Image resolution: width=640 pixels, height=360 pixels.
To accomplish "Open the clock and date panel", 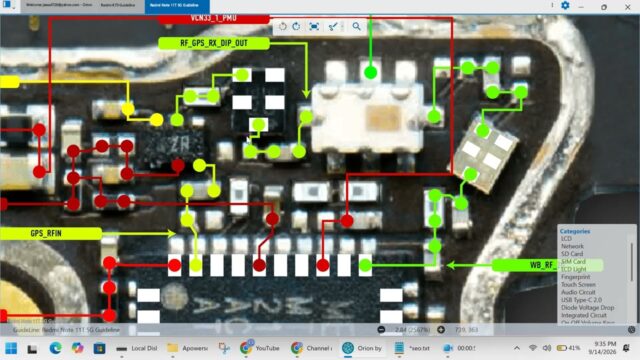I will point(602,348).
